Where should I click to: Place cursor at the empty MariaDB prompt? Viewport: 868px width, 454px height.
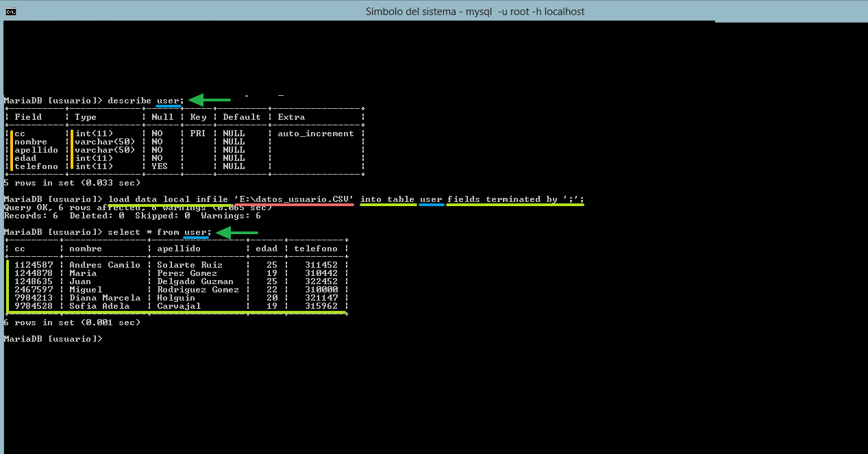110,339
